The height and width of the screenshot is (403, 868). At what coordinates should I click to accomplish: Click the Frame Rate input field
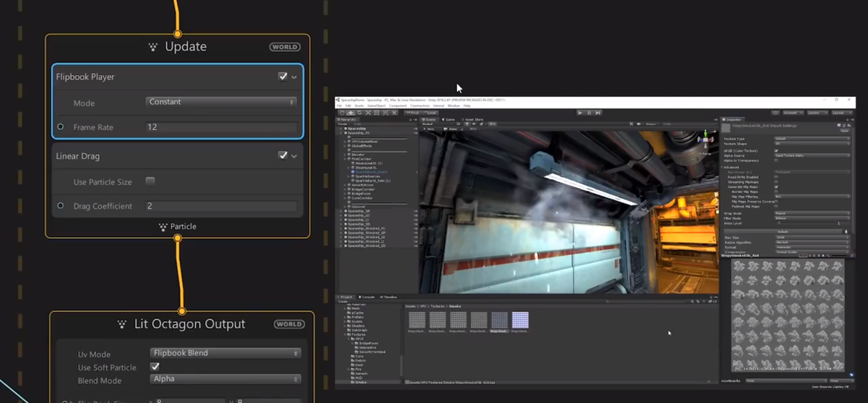pos(221,127)
